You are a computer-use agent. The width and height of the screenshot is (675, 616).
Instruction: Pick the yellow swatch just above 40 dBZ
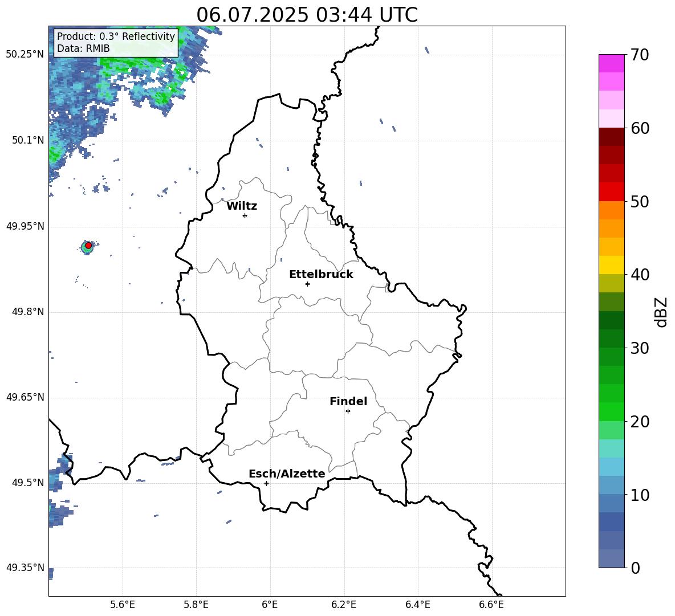611,265
